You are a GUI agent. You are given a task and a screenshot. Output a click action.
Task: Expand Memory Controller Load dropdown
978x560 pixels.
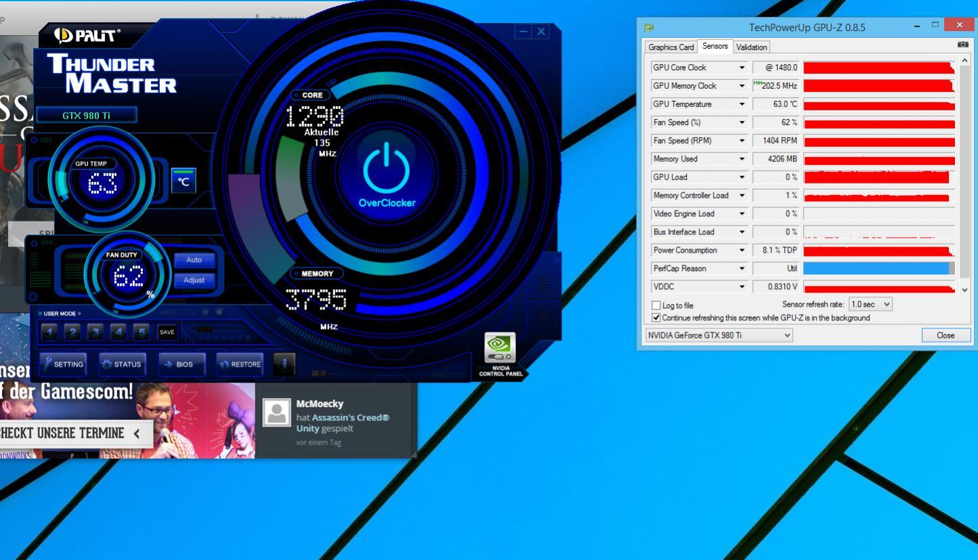(742, 196)
